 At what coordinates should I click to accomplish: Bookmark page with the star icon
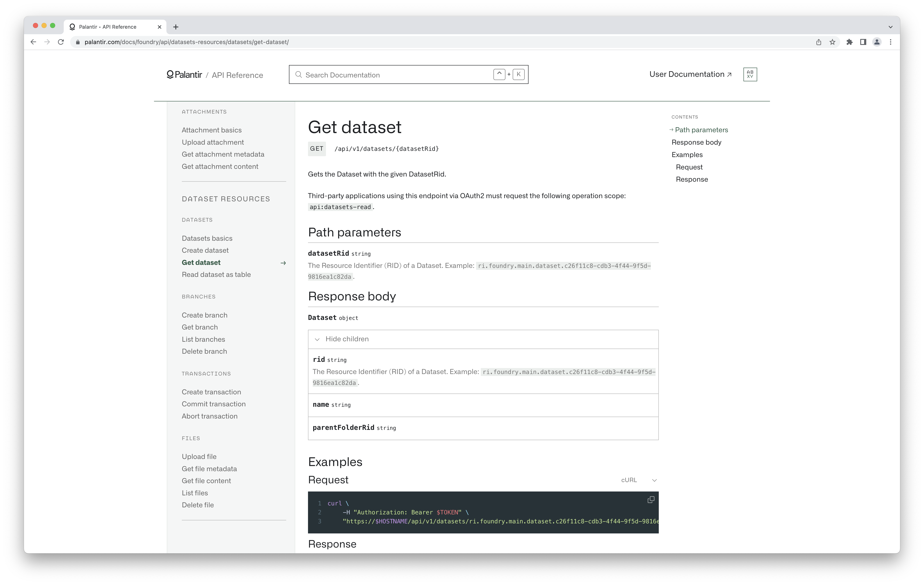pos(832,42)
